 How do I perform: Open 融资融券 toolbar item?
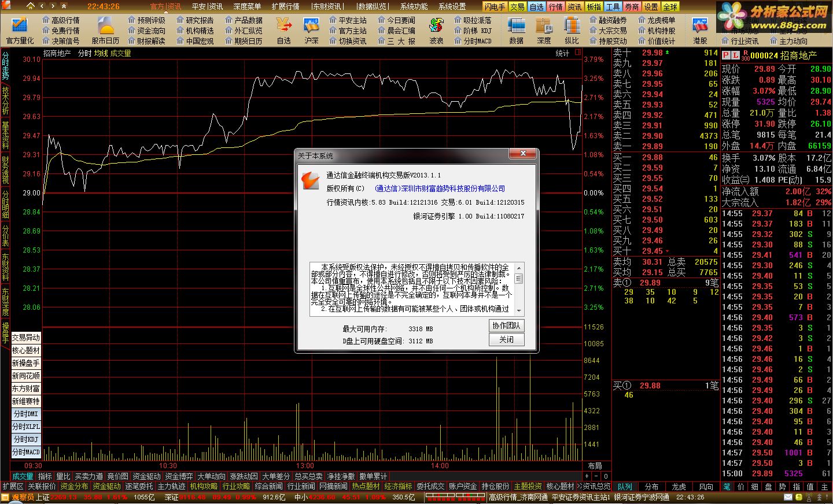[x=609, y=20]
